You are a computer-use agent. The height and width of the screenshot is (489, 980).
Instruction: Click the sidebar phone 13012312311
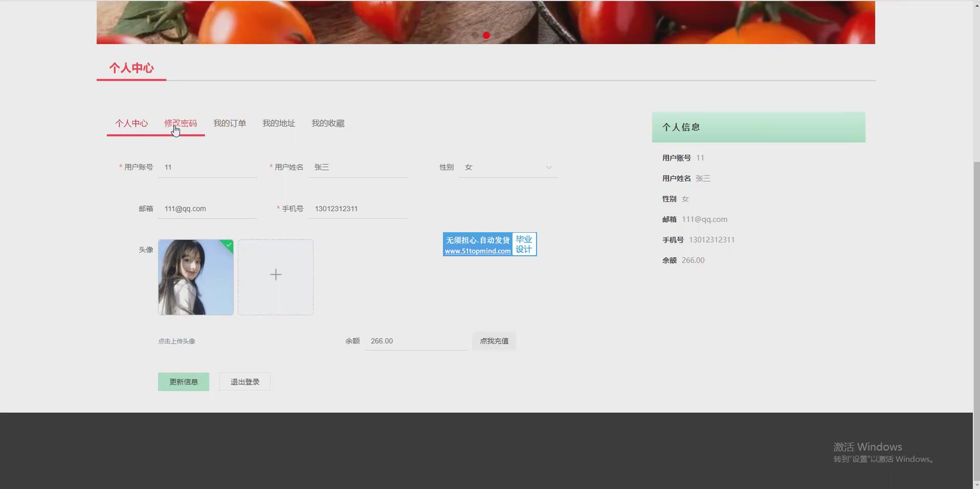[711, 240]
